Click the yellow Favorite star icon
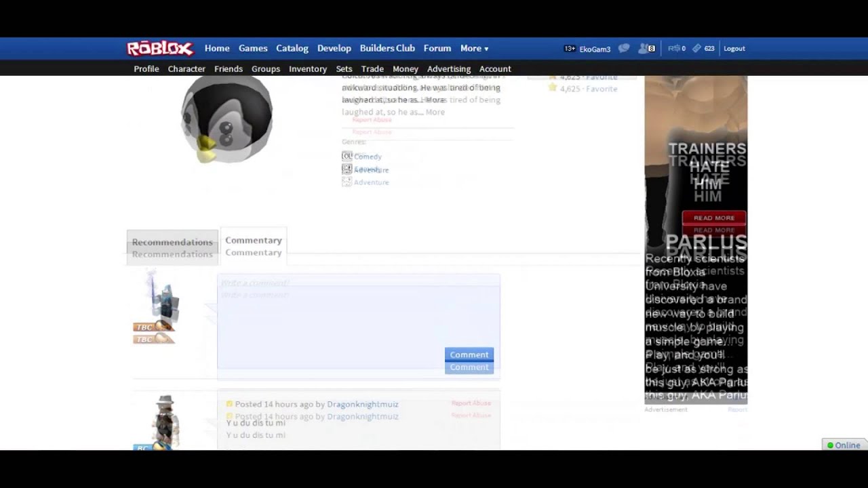Screen dimensions: 868x488 (x=553, y=87)
